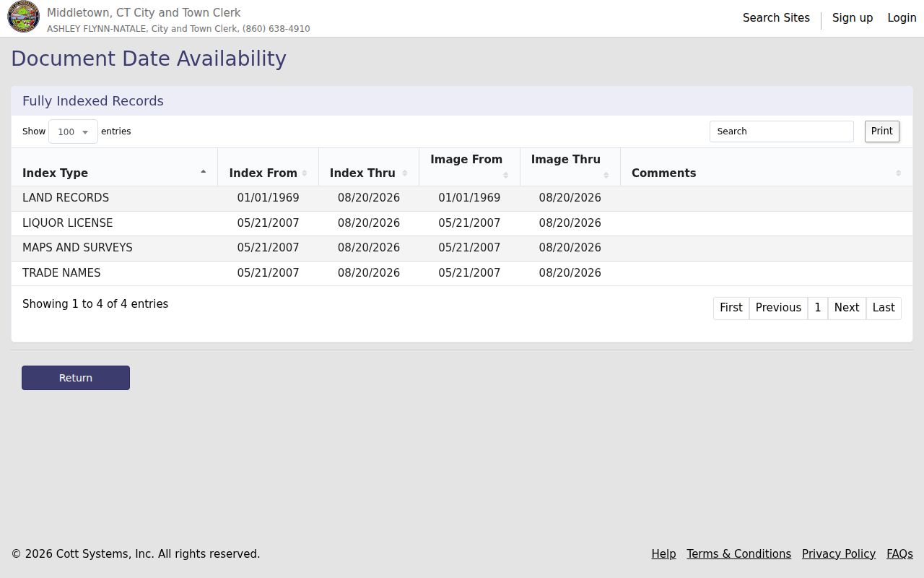Sort by Index Type column arrow

(203, 172)
